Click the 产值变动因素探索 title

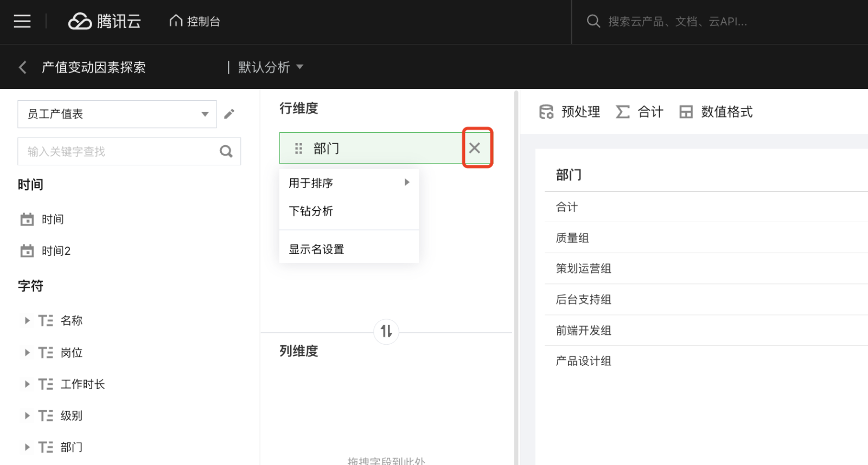tap(94, 67)
